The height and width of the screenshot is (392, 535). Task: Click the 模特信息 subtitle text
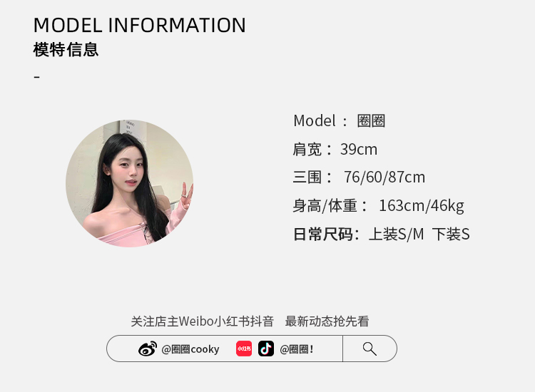point(66,50)
